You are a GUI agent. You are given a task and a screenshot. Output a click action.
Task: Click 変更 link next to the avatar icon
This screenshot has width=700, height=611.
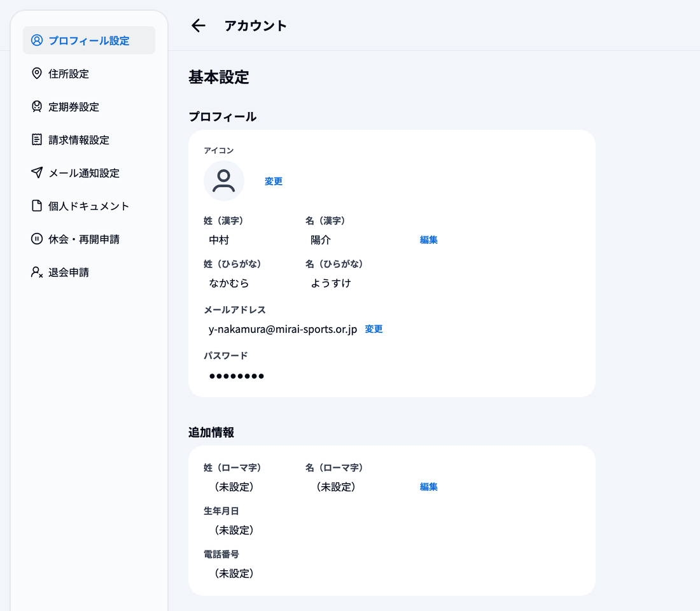pyautogui.click(x=273, y=181)
